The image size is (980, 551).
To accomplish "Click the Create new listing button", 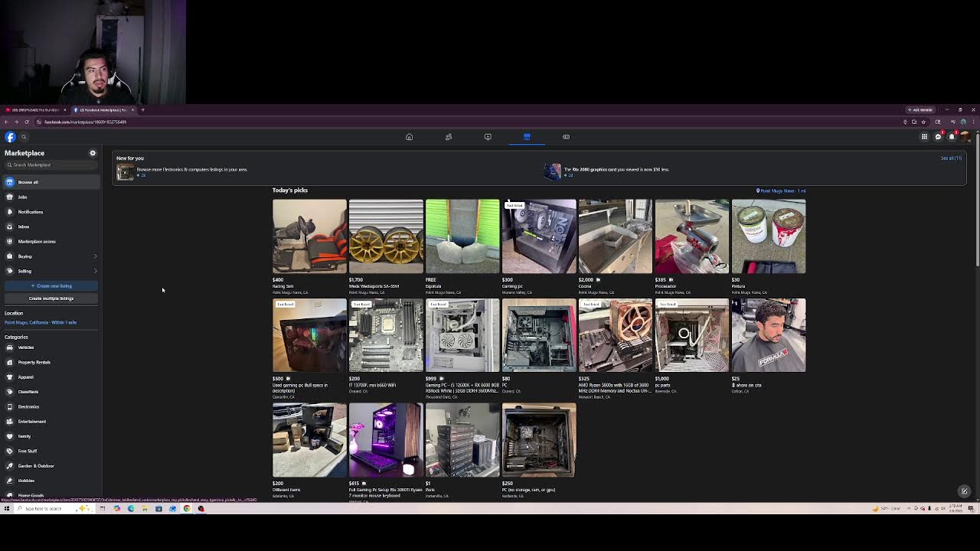I will click(x=51, y=286).
